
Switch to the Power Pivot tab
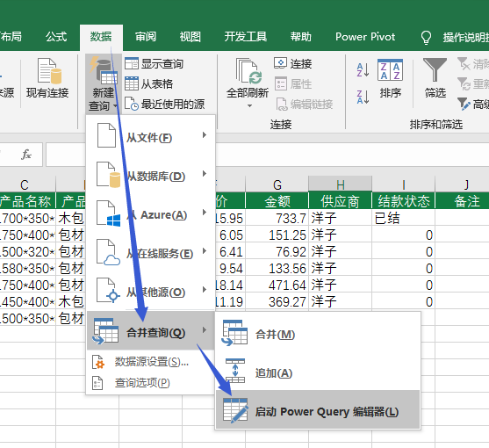tap(365, 37)
